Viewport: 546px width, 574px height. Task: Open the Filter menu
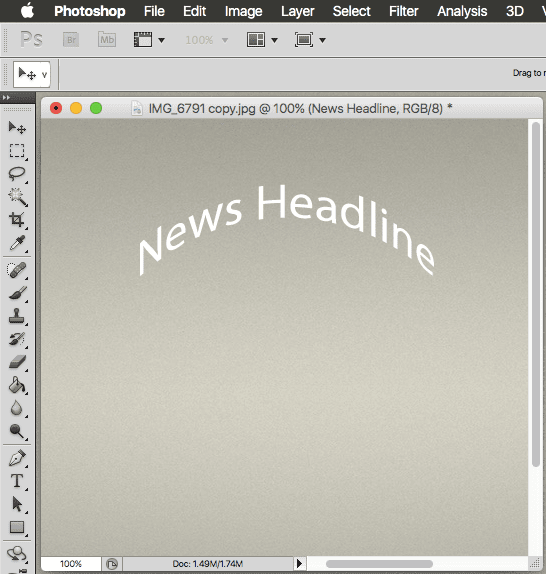pyautogui.click(x=403, y=11)
